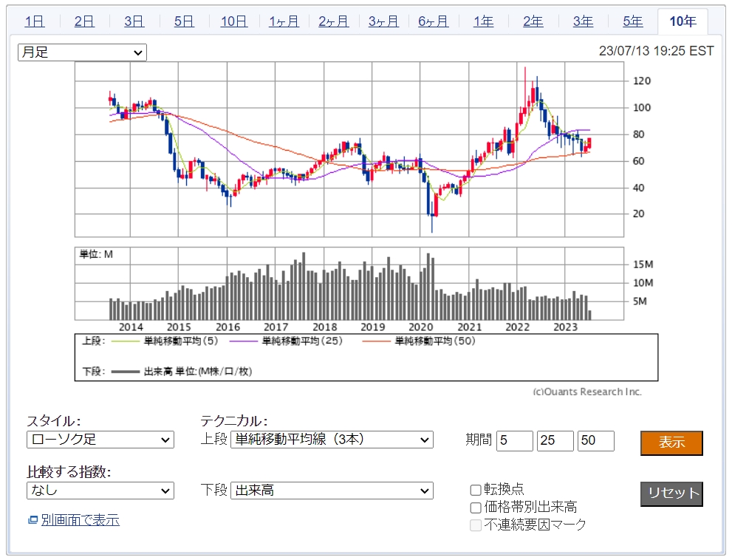Select the 1年 range tab
This screenshot has height=560, width=732.
tap(483, 21)
